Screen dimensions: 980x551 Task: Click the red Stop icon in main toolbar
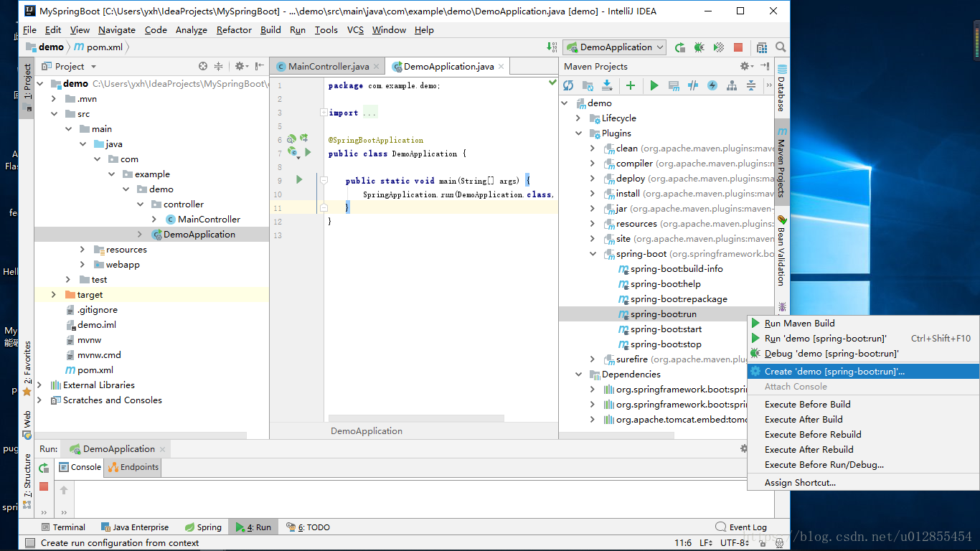point(738,47)
